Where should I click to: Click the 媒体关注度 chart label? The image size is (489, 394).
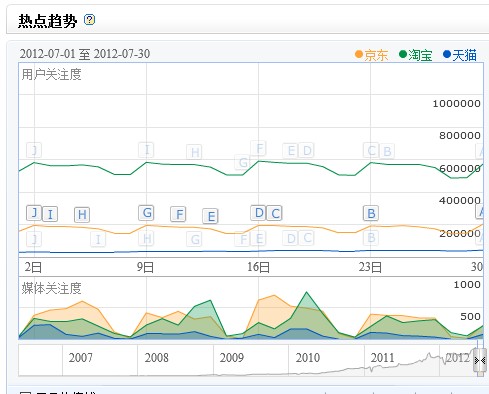(51, 288)
